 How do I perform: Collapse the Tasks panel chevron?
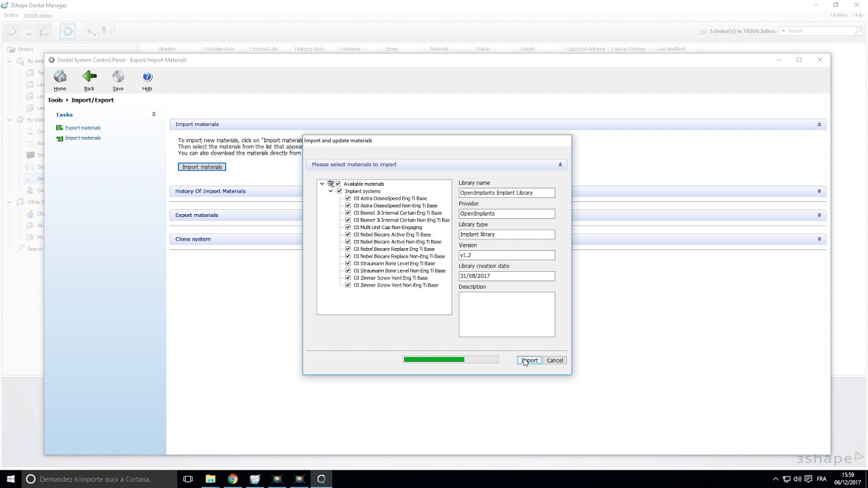tap(154, 115)
